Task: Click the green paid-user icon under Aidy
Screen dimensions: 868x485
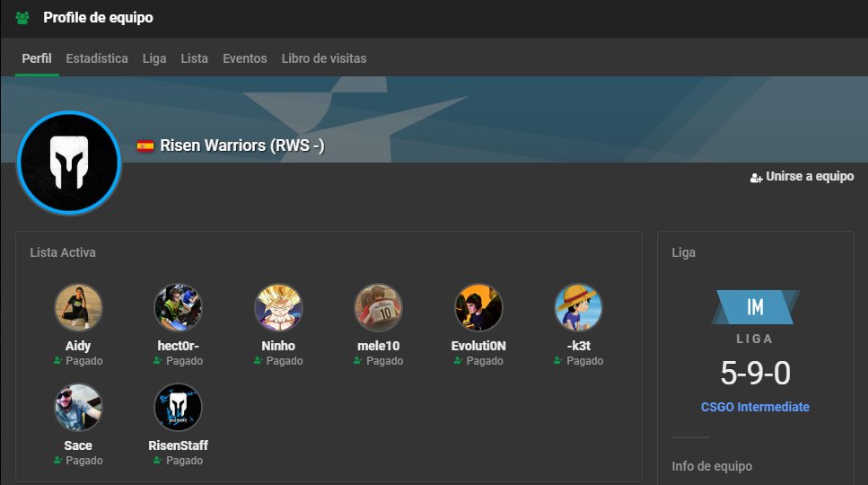Action: coord(57,361)
